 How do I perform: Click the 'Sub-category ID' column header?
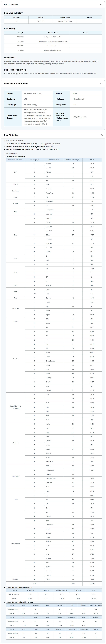click(35, 160)
